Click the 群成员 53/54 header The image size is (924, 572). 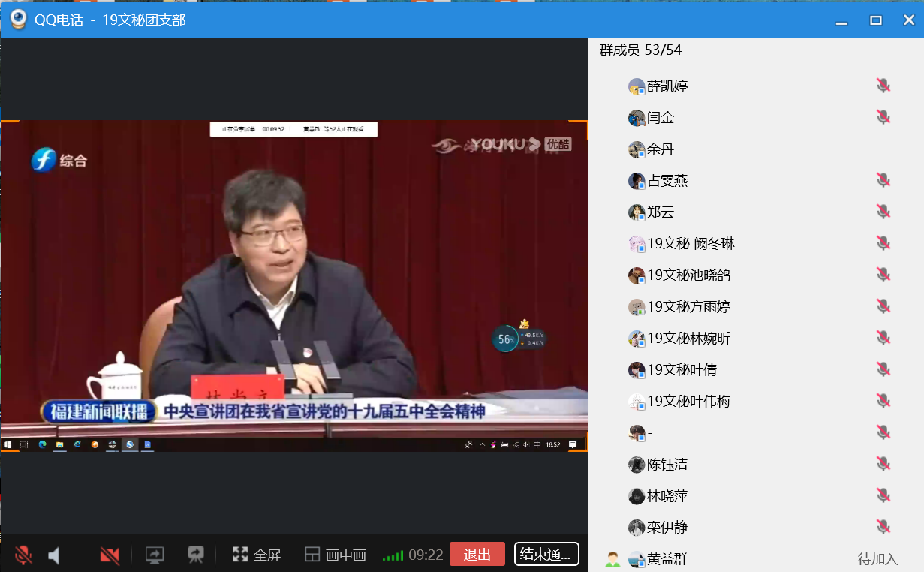point(640,50)
